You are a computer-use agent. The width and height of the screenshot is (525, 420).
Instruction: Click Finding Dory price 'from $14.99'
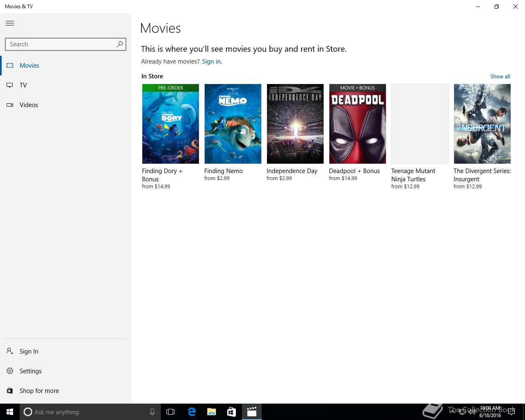tap(156, 187)
